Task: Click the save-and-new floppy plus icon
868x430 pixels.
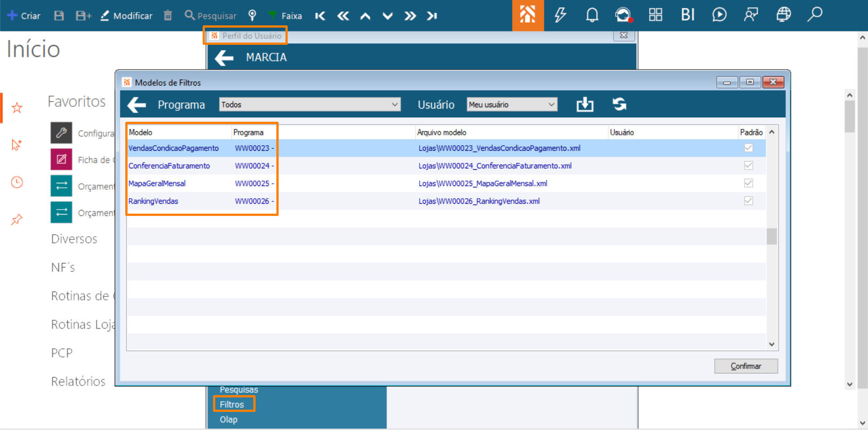Action: click(83, 16)
